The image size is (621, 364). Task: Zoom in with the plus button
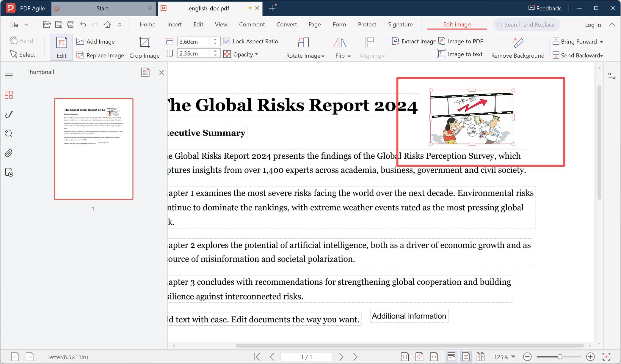(590, 357)
